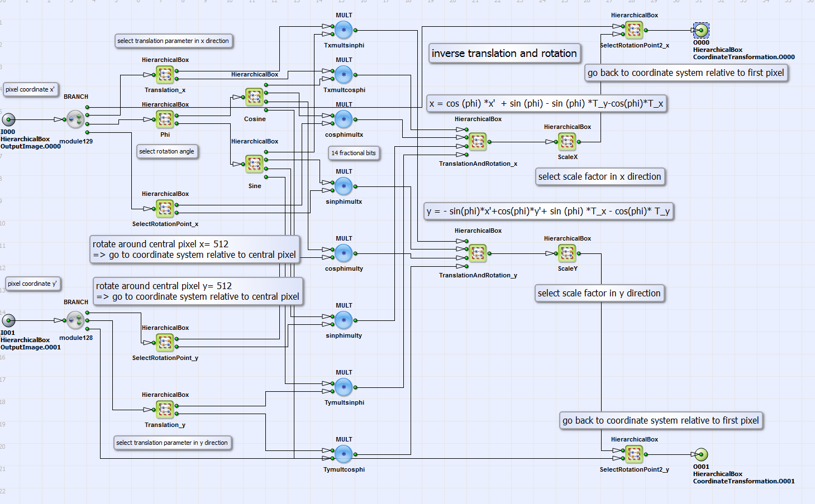Click the 'y = - sin(phi)*x'' formula note

tap(549, 211)
